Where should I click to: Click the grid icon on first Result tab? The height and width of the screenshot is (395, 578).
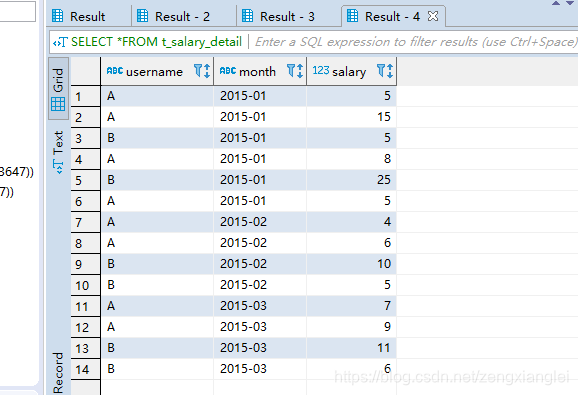[x=58, y=16]
